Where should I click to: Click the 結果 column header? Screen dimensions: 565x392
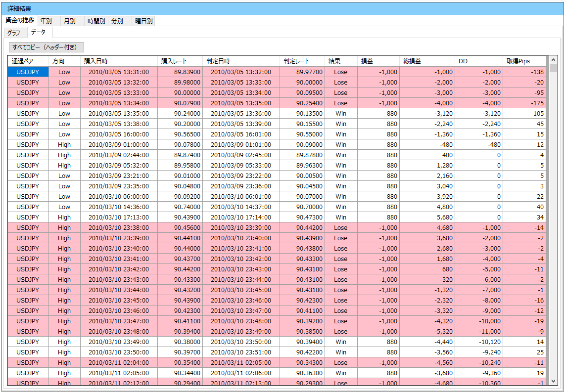[x=341, y=61]
